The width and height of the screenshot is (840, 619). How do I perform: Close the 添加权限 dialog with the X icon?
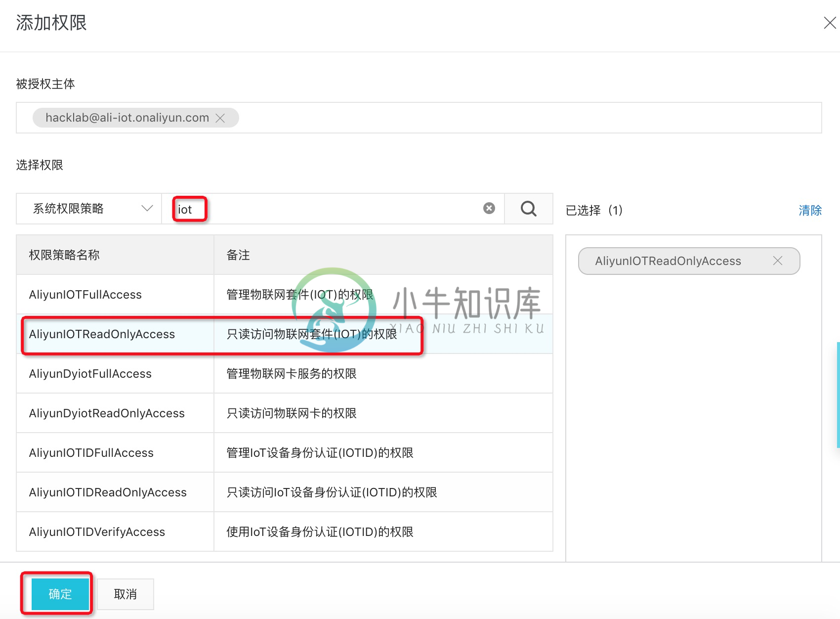pyautogui.click(x=830, y=23)
